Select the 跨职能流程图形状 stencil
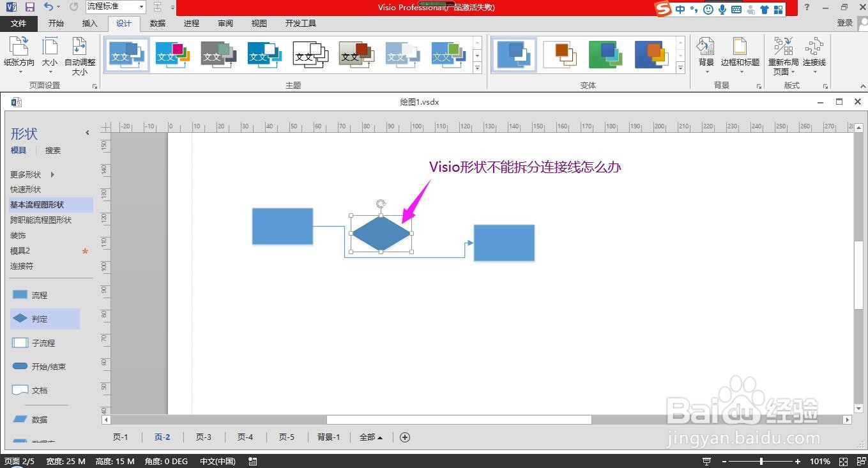868x468 pixels. tap(41, 220)
